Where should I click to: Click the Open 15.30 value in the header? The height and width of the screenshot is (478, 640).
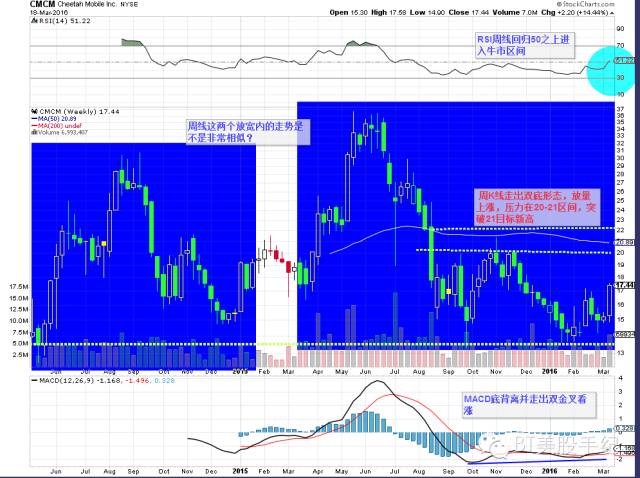(x=349, y=13)
